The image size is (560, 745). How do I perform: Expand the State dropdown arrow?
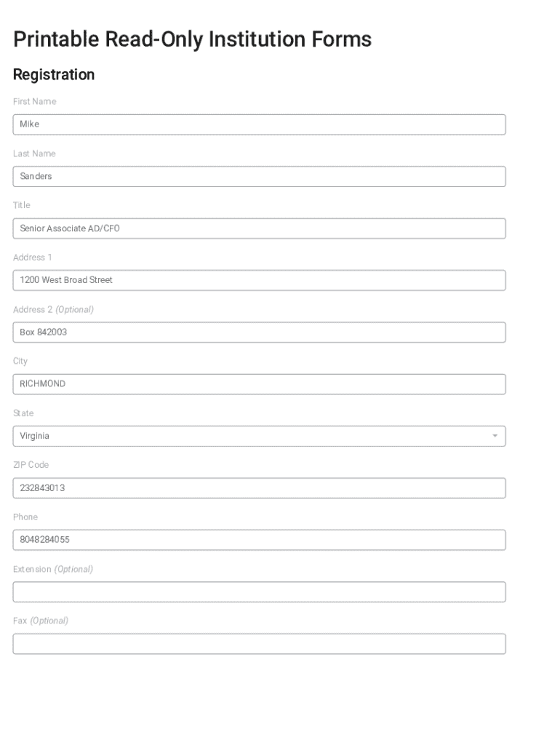(x=495, y=436)
